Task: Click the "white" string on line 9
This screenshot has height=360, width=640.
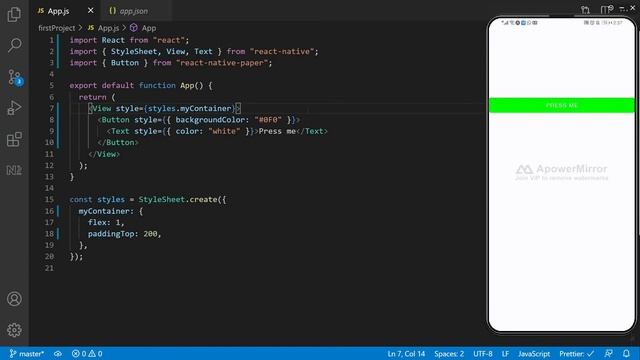Action: tap(224, 131)
